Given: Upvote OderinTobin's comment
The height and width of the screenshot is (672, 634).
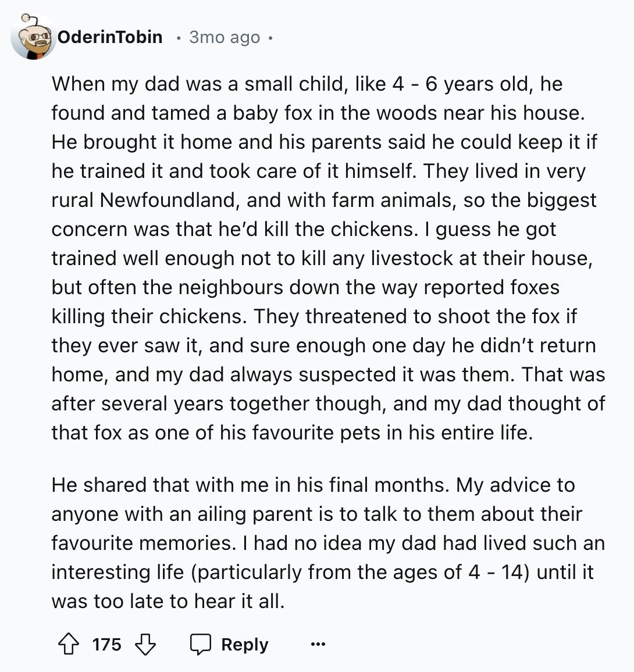Looking at the screenshot, I should pos(69,644).
